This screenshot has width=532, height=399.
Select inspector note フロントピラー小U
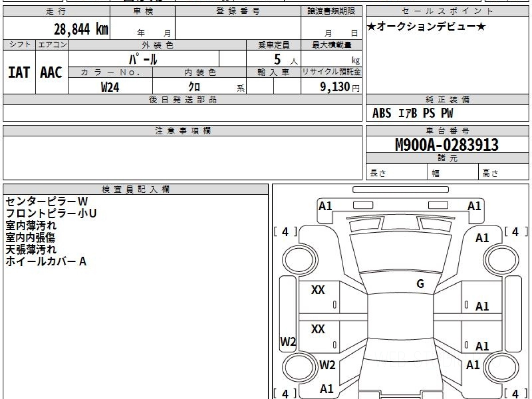[51, 214]
